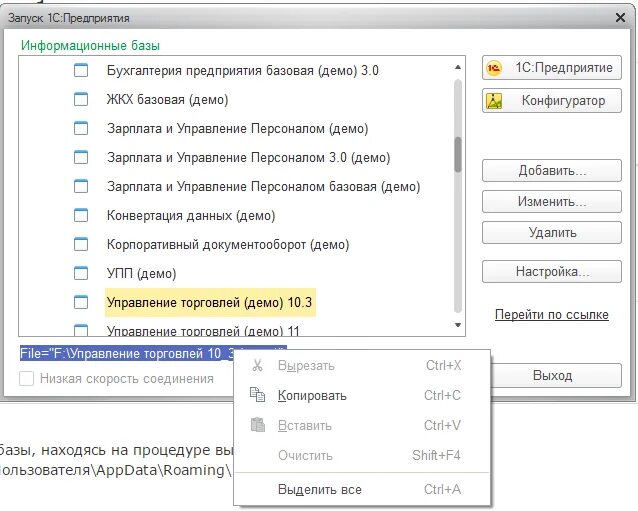The image size is (638, 511).
Task: Click base icon next to Зарплата и Управление Персоналом (демо)
Action: click(81, 128)
